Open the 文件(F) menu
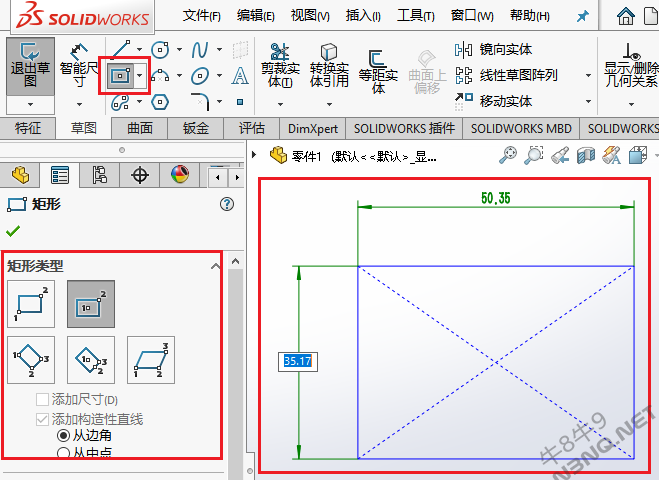Viewport: 659px width, 480px height. [202, 16]
